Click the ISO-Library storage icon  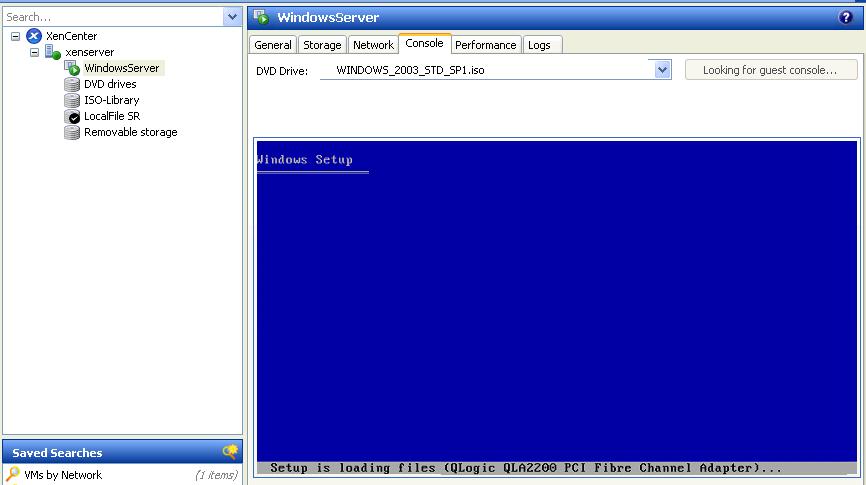click(x=72, y=100)
